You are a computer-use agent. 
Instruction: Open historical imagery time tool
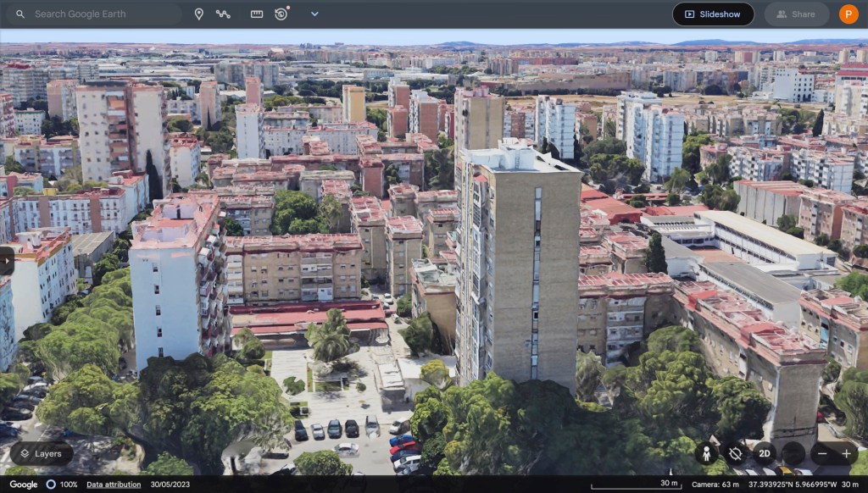[x=281, y=14]
